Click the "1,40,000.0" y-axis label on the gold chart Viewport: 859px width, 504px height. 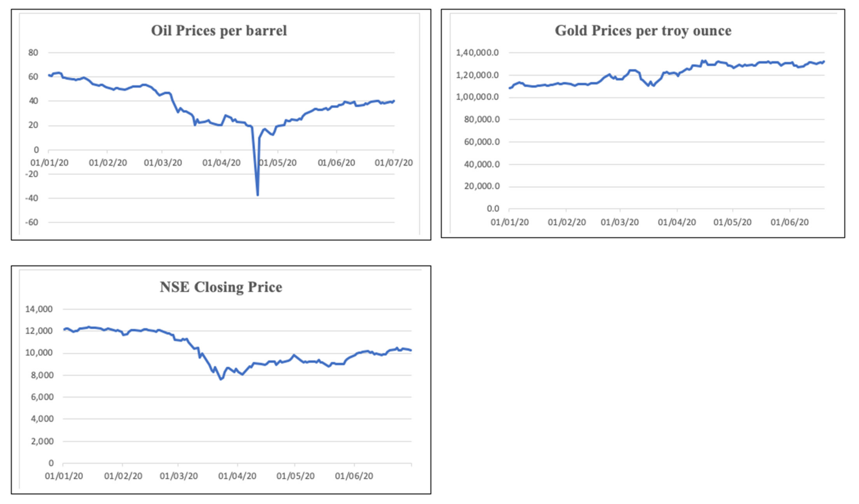coord(477,52)
